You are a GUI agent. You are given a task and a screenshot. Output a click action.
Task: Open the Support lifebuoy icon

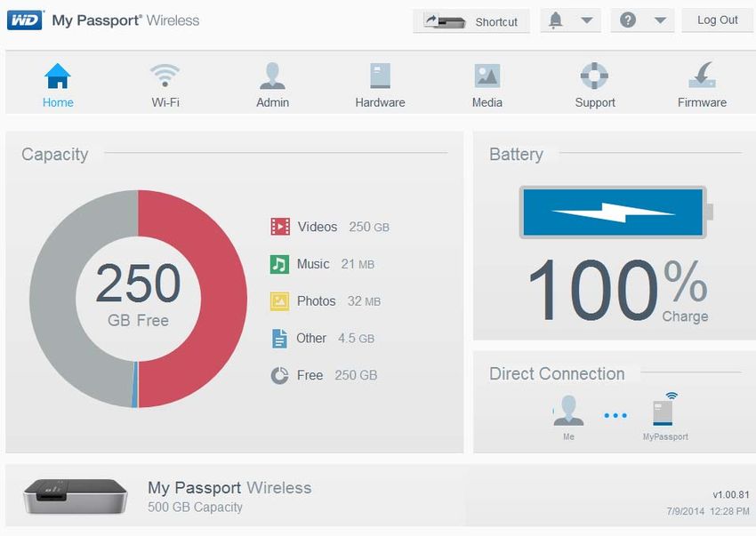pos(594,76)
